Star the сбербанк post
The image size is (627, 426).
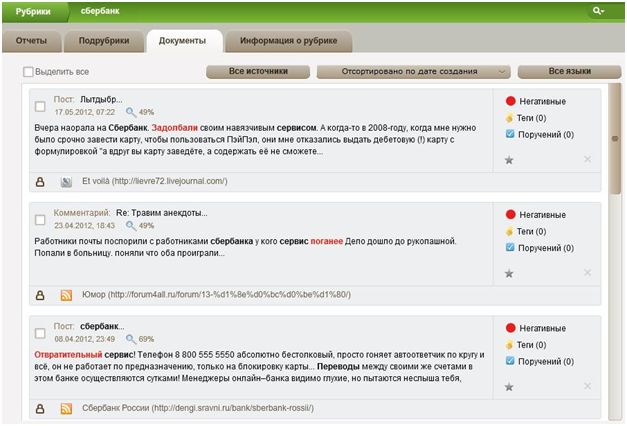(x=509, y=387)
